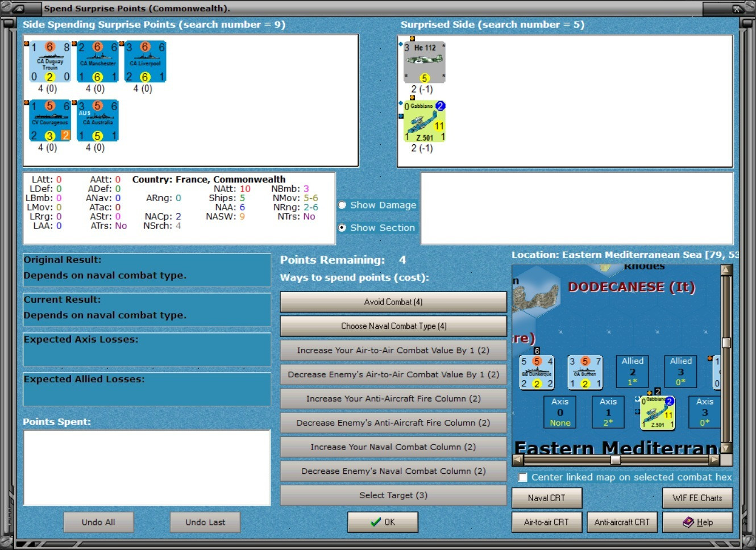Select the He 112 aircraft counter
This screenshot has height=550, width=756.
[x=425, y=62]
